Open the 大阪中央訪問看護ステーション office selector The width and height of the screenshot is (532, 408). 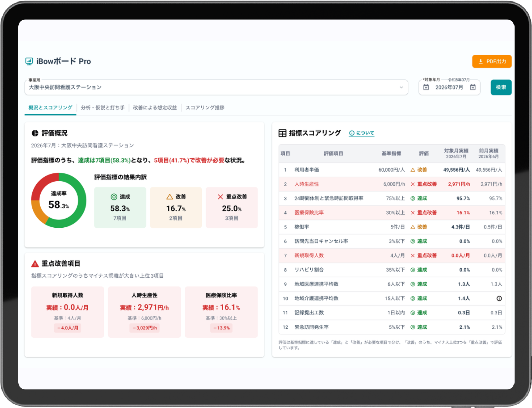click(x=216, y=87)
